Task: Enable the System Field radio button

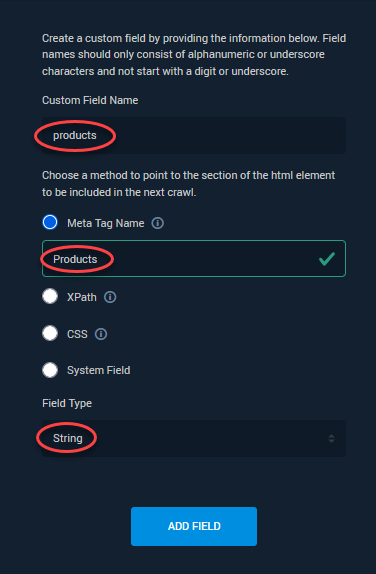Action: click(x=50, y=370)
